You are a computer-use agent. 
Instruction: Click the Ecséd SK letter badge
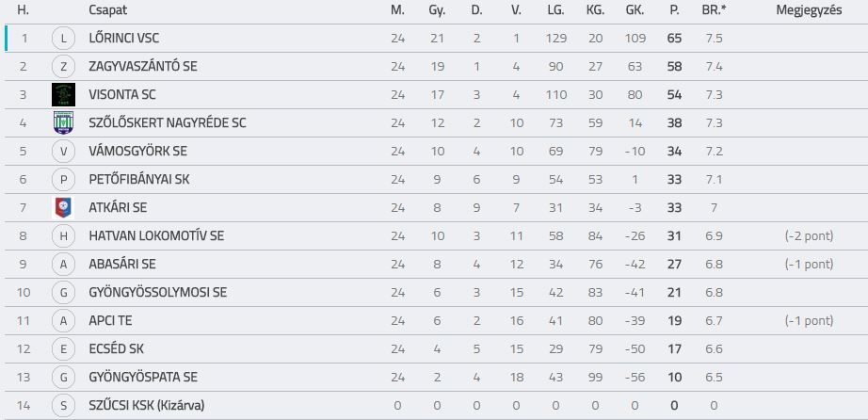click(63, 349)
